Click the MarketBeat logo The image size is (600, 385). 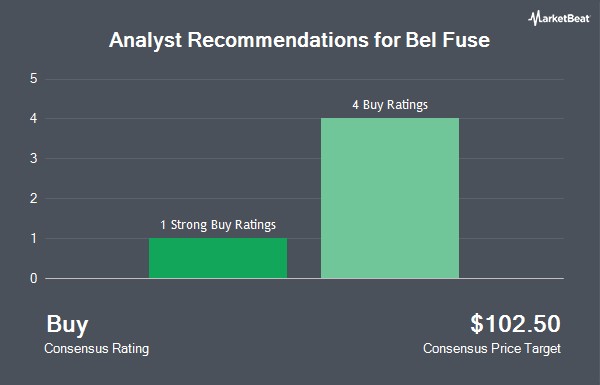click(x=559, y=18)
